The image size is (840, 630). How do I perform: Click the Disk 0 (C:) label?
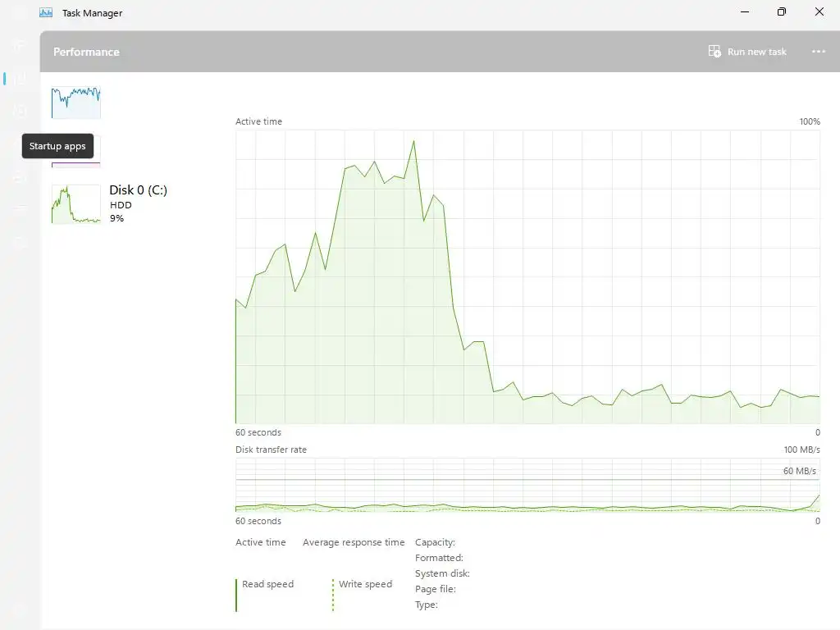point(138,190)
